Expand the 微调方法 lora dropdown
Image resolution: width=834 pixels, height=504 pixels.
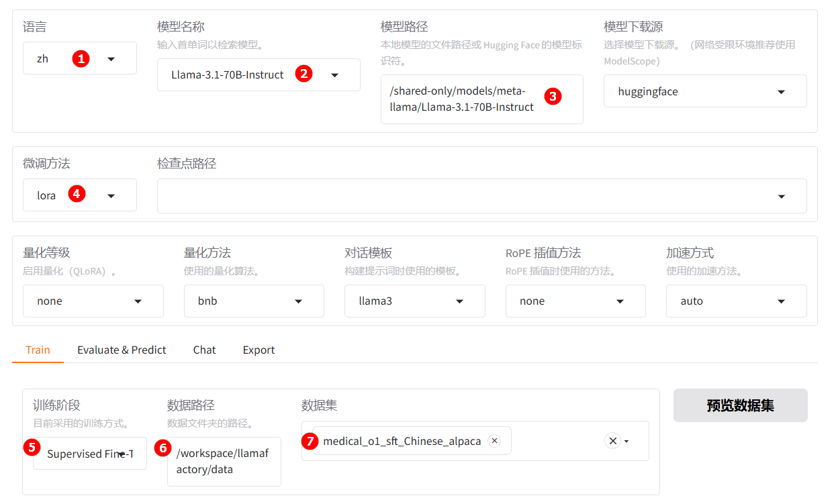(111, 196)
